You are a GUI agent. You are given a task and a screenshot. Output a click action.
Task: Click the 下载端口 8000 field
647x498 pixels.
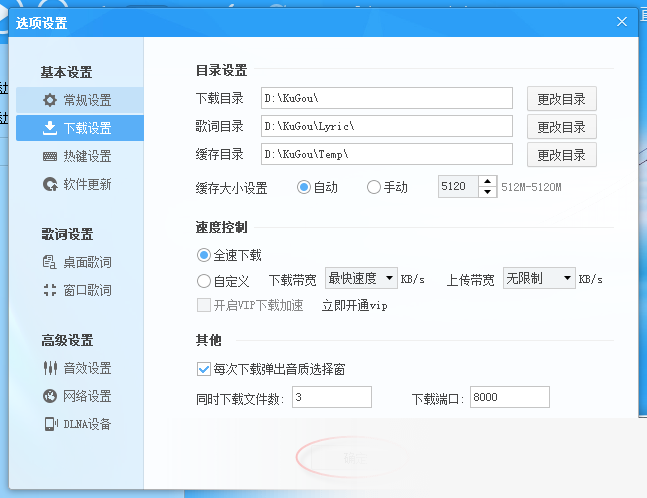510,397
